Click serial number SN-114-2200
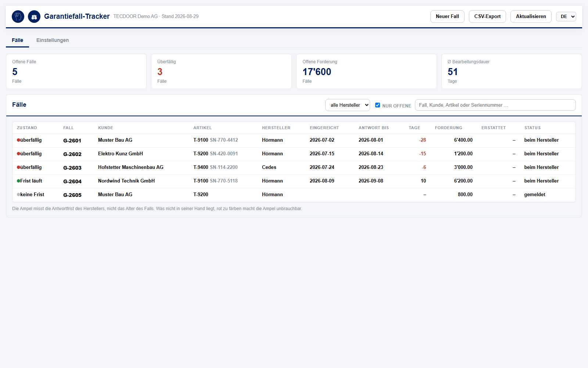Screen dimensions: 588x368 224,167
